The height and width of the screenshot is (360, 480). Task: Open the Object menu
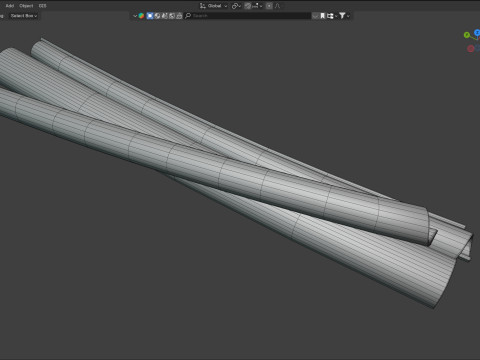[26, 6]
